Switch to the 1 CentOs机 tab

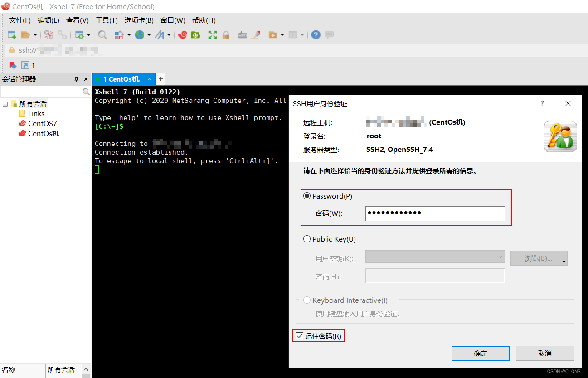click(x=122, y=78)
